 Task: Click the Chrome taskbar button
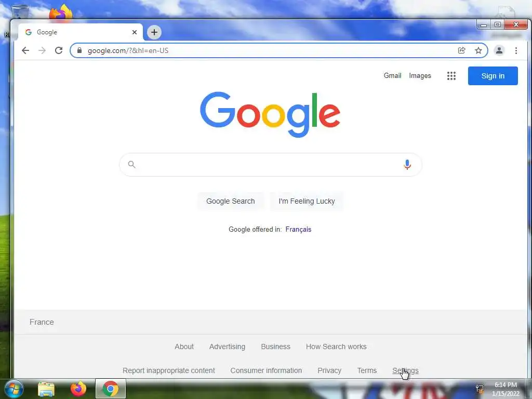(x=111, y=389)
